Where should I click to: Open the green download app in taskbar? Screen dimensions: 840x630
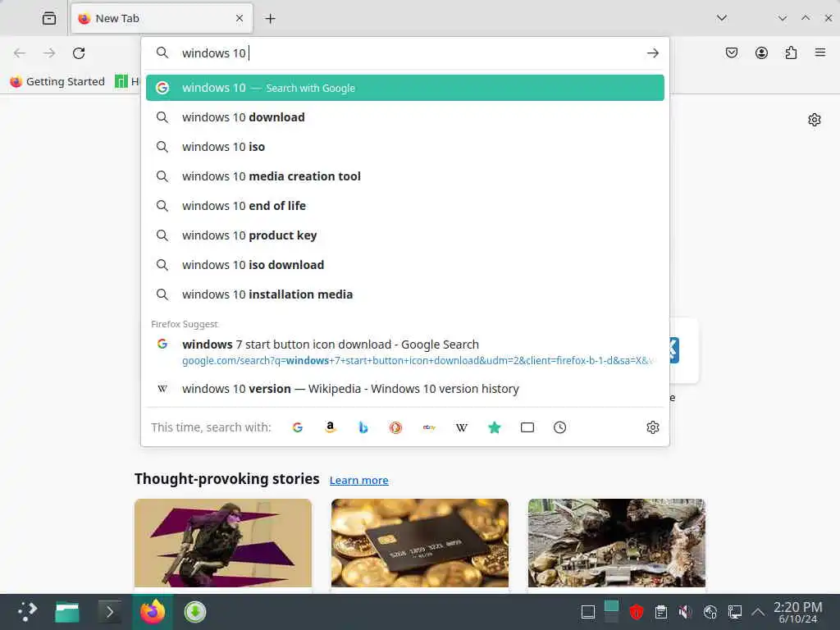195,612
